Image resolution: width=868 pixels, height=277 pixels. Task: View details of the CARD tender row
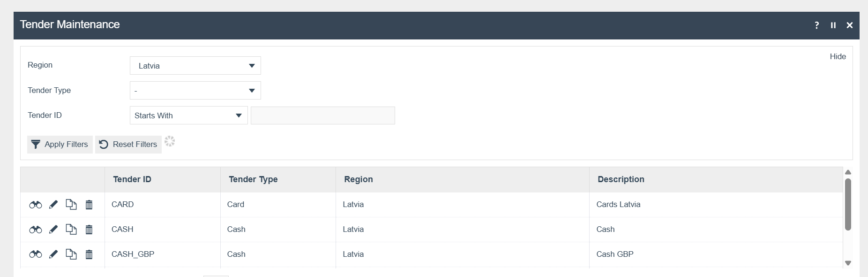pos(36,205)
